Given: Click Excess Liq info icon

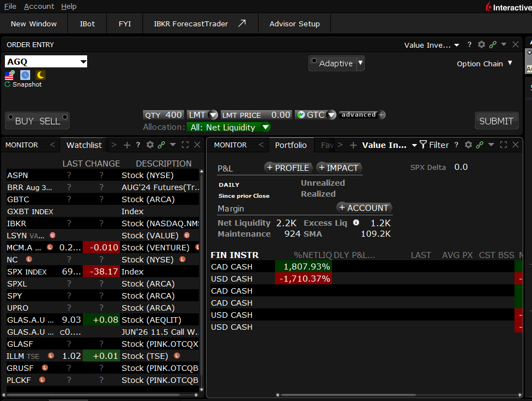Looking at the screenshot, I should click(x=356, y=222).
